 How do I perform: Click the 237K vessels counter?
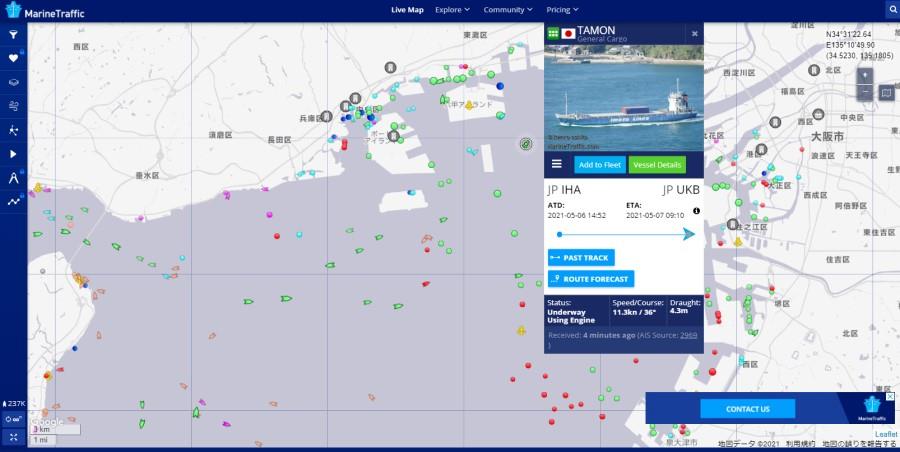14,403
